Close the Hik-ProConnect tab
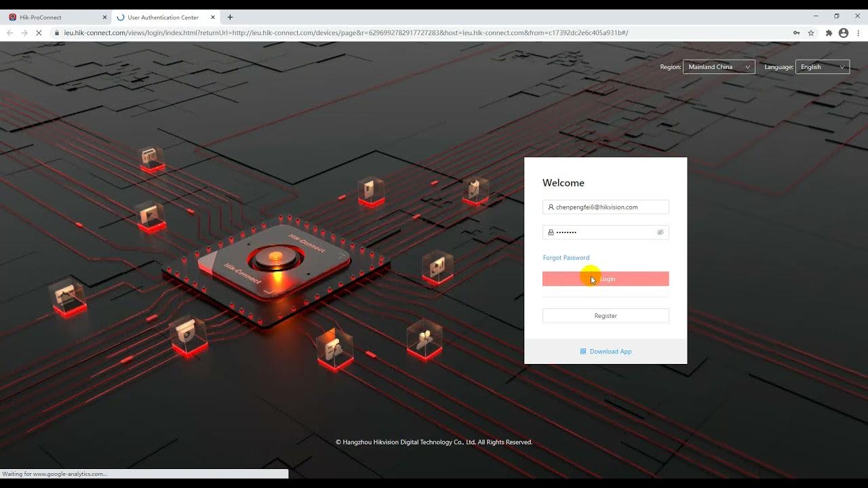Image resolution: width=868 pixels, height=488 pixels. pyautogui.click(x=104, y=18)
